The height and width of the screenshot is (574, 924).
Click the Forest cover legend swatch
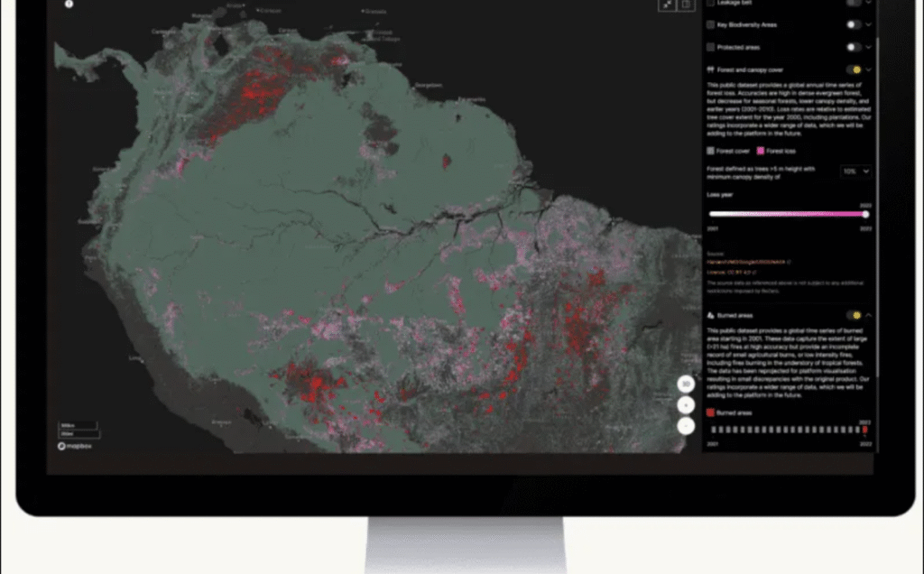tap(711, 151)
